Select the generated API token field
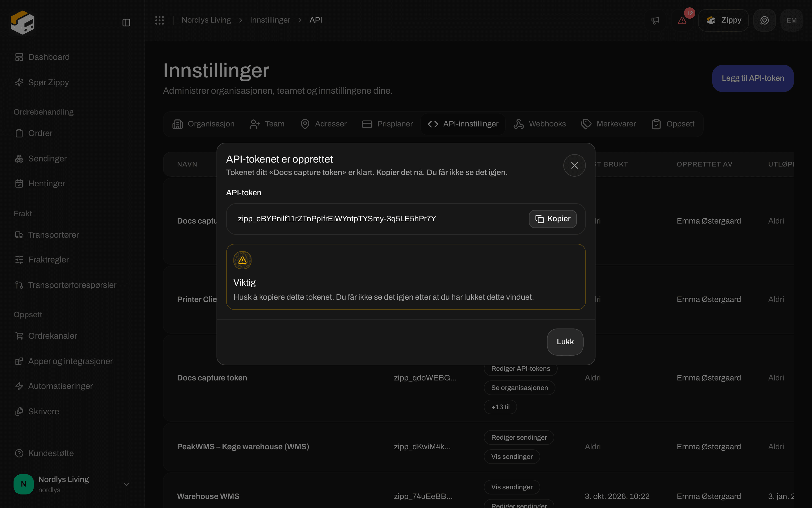Image resolution: width=812 pixels, height=508 pixels. pyautogui.click(x=406, y=219)
